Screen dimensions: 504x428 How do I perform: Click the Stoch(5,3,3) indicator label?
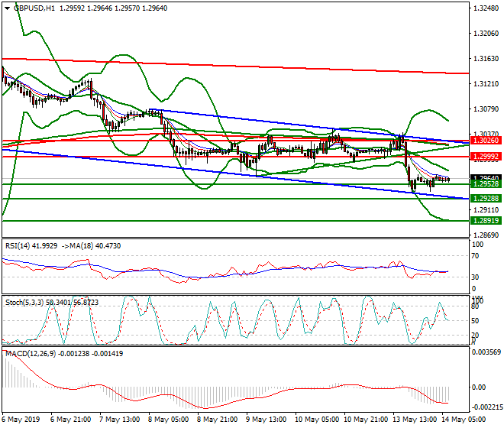pyautogui.click(x=52, y=303)
